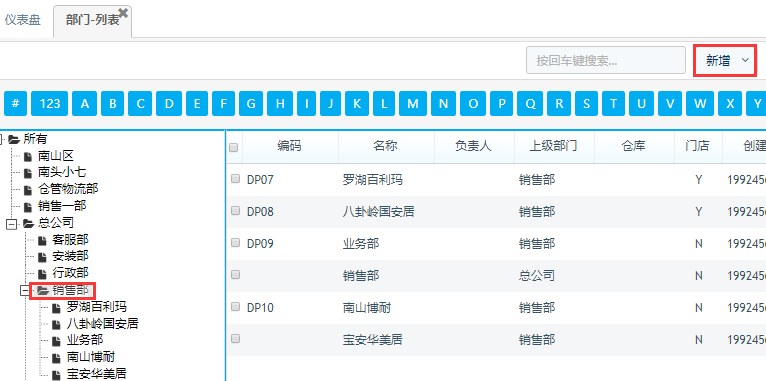The height and width of the screenshot is (381, 766).
Task: Open the 新增 dropdown button
Action: coord(725,61)
